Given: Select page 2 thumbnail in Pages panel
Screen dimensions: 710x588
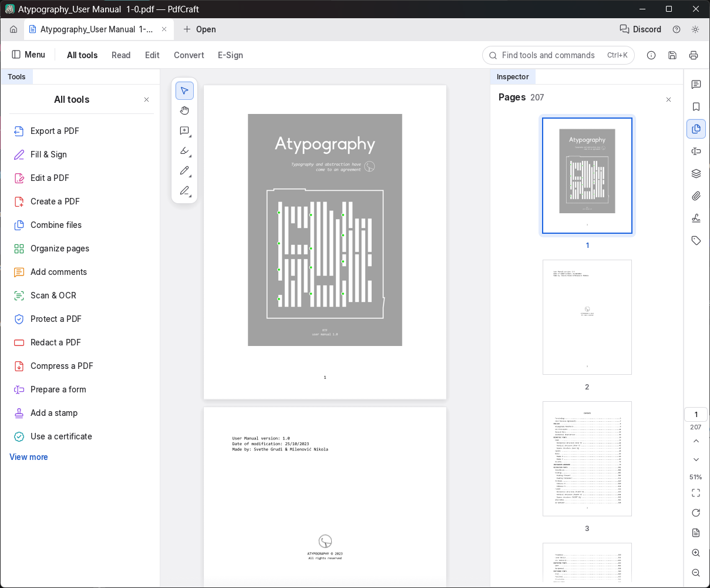Looking at the screenshot, I should click(587, 317).
